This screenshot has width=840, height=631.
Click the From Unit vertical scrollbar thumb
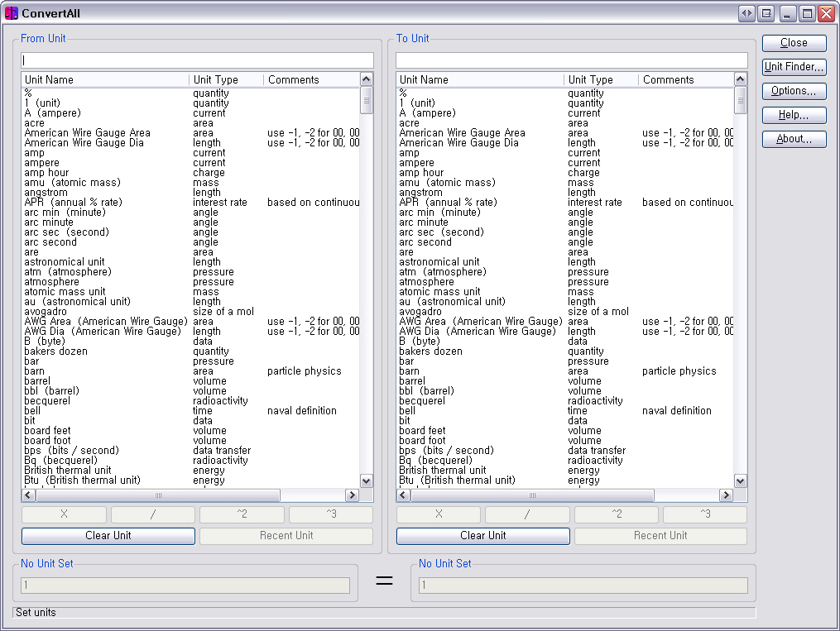(x=367, y=100)
